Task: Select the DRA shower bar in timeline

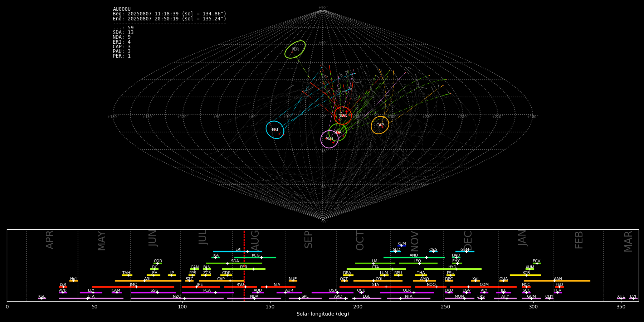Action: pos(348,275)
